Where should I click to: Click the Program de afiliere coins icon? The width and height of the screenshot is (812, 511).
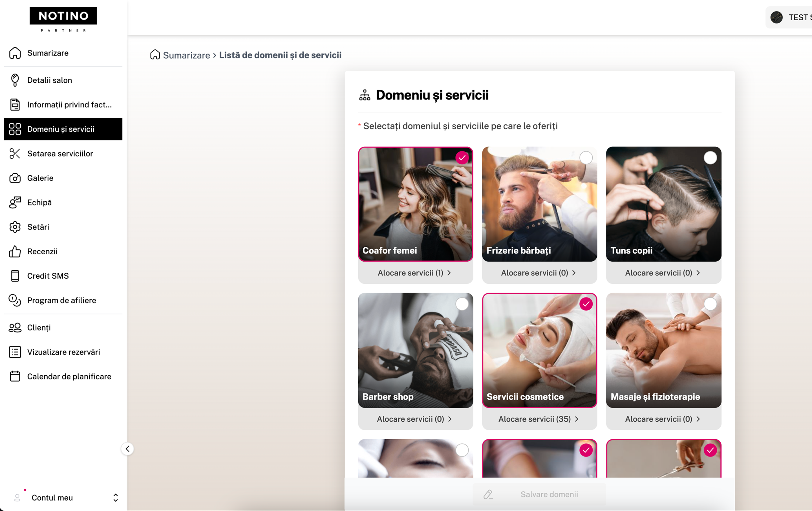click(15, 300)
